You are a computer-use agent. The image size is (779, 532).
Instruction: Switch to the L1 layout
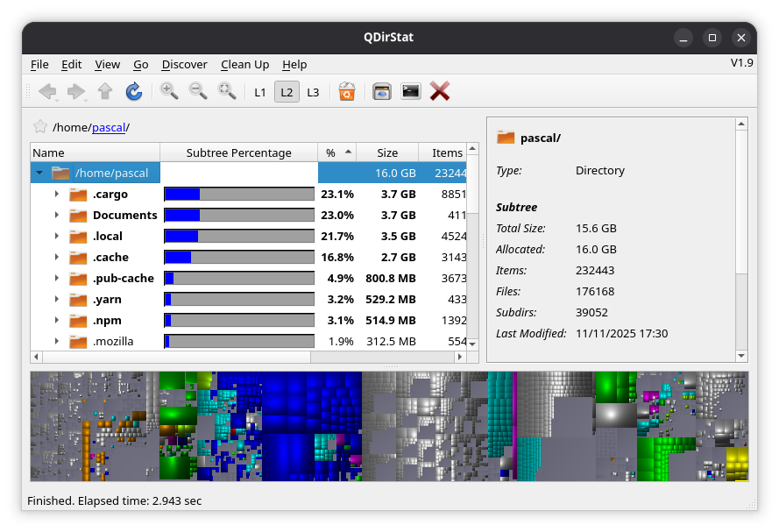coord(260,92)
